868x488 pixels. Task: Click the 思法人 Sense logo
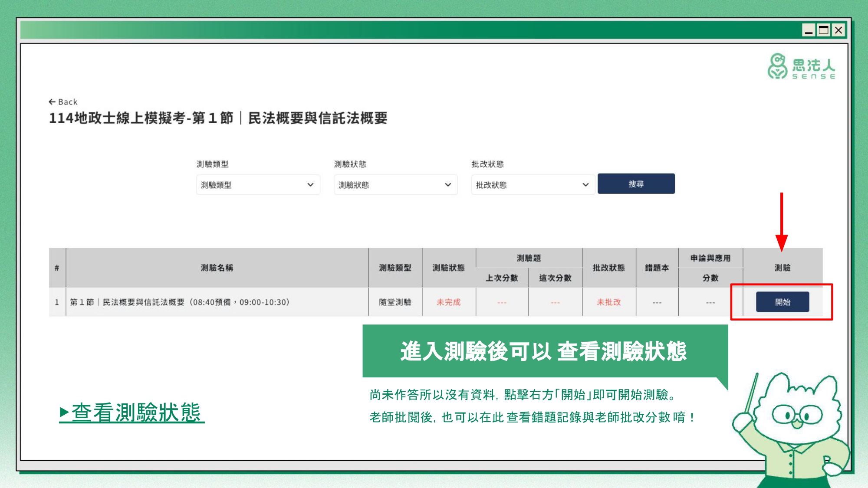[801, 67]
